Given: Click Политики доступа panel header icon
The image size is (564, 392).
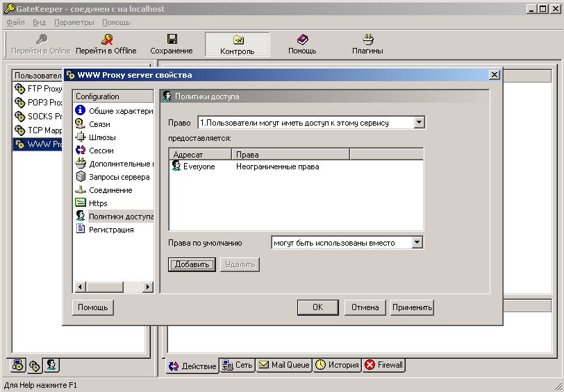Looking at the screenshot, I should click(167, 96).
